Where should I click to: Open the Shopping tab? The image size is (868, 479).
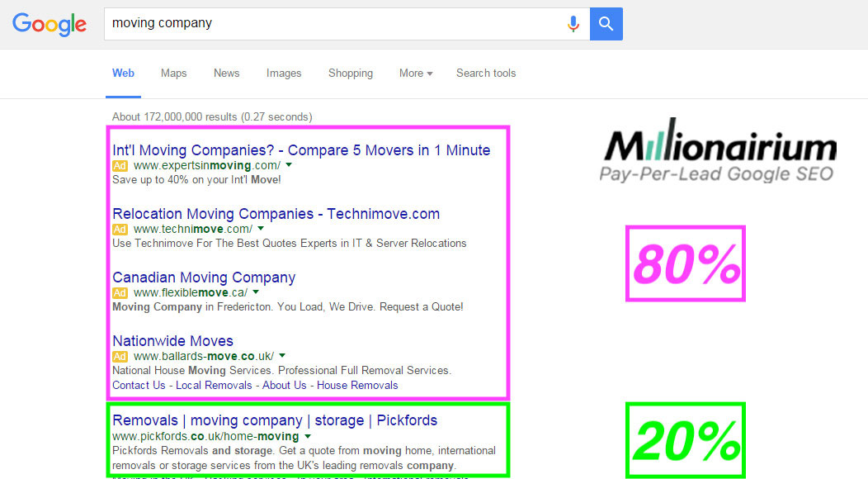351,74
